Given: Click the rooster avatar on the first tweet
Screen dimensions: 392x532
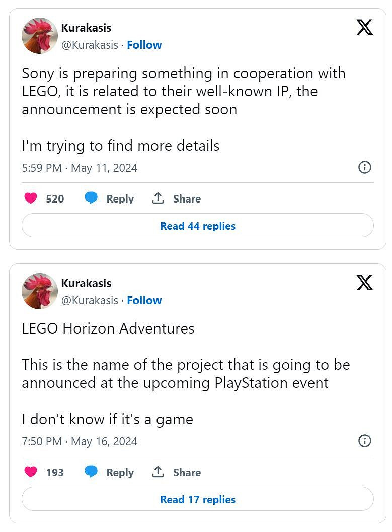Looking at the screenshot, I should click(40, 36).
